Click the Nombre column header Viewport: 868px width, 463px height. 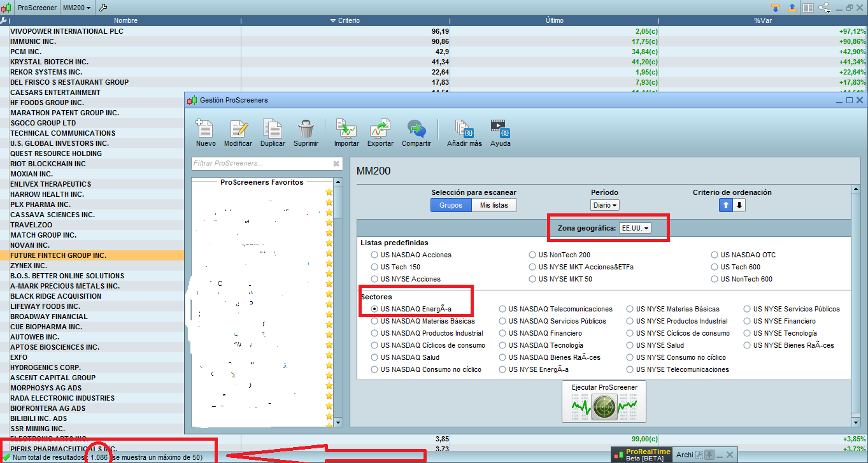click(x=125, y=21)
